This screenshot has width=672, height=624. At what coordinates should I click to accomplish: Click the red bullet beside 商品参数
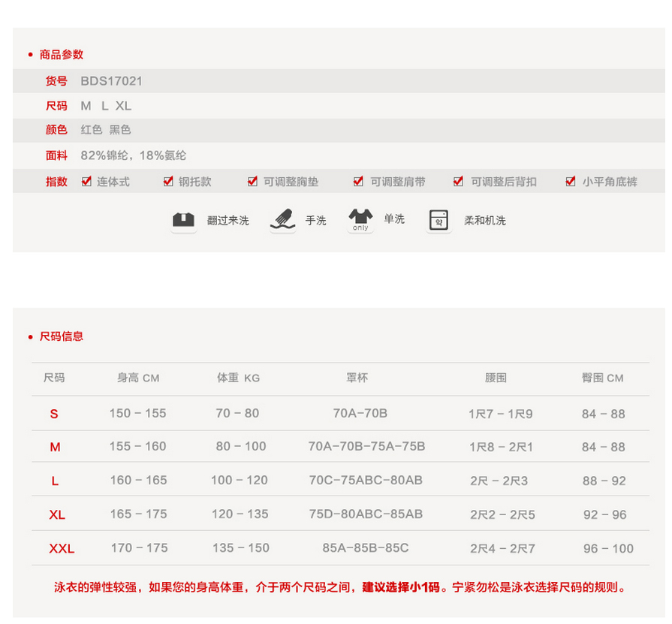(x=30, y=55)
